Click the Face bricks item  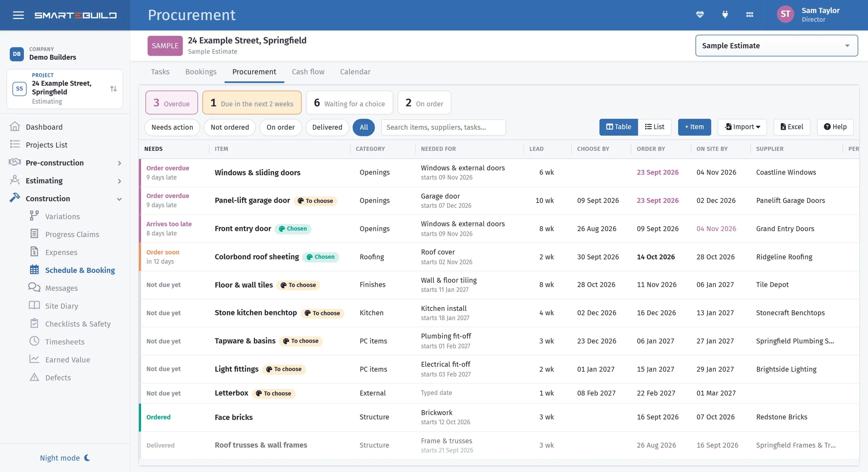click(x=234, y=417)
